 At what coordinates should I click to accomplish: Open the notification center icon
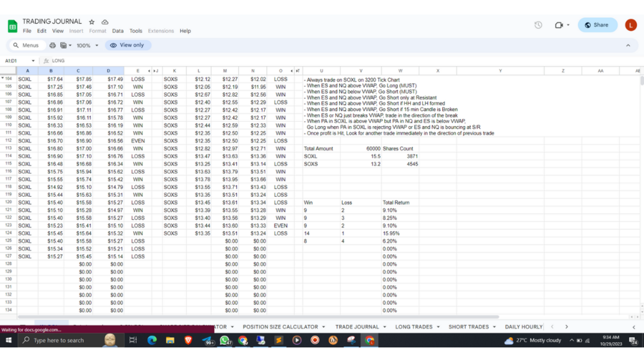click(633, 341)
